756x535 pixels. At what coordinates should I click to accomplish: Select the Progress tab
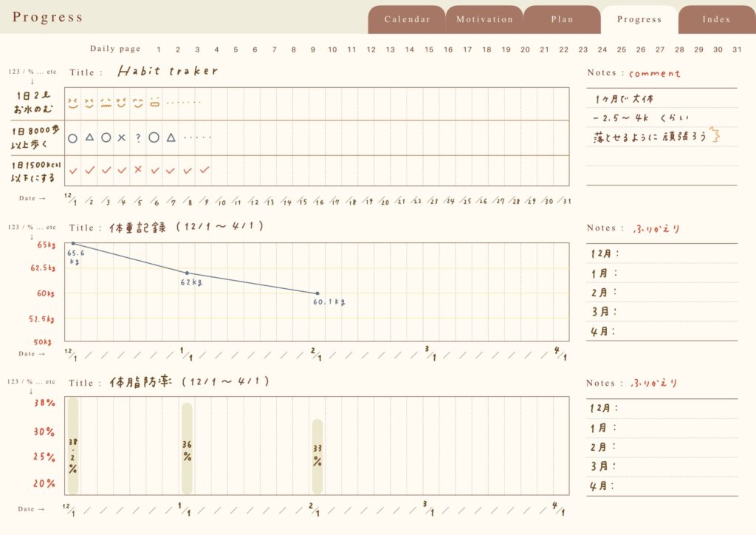click(x=639, y=20)
